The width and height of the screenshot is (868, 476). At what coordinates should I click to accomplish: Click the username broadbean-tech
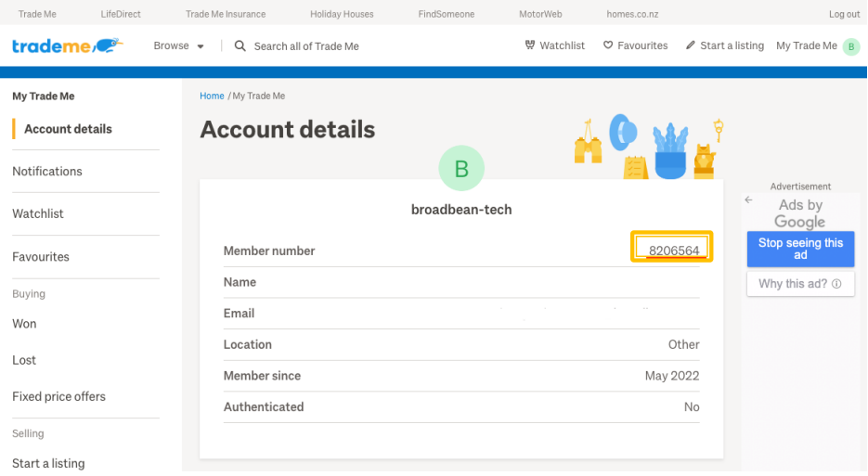[461, 210]
